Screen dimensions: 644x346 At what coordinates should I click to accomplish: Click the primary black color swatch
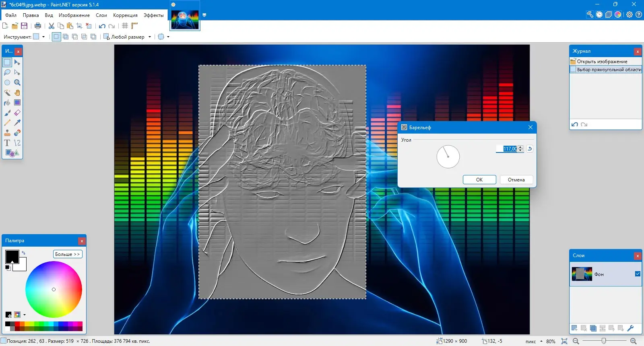point(12,257)
